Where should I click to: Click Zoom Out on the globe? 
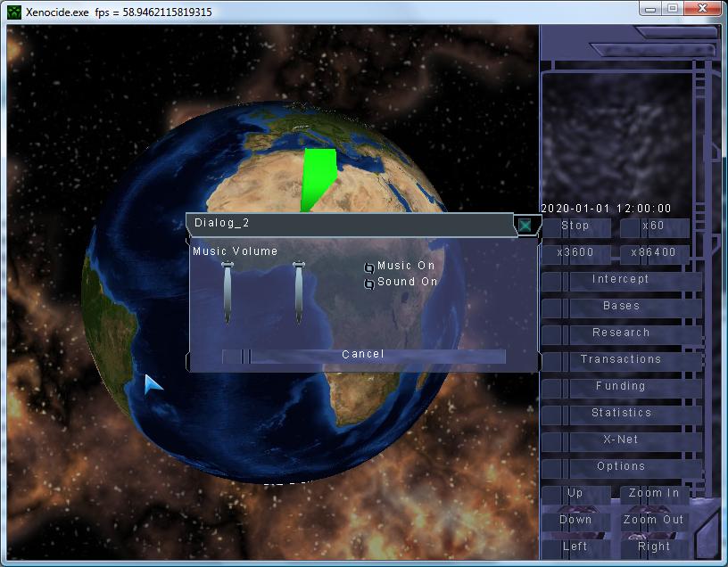coord(654,521)
